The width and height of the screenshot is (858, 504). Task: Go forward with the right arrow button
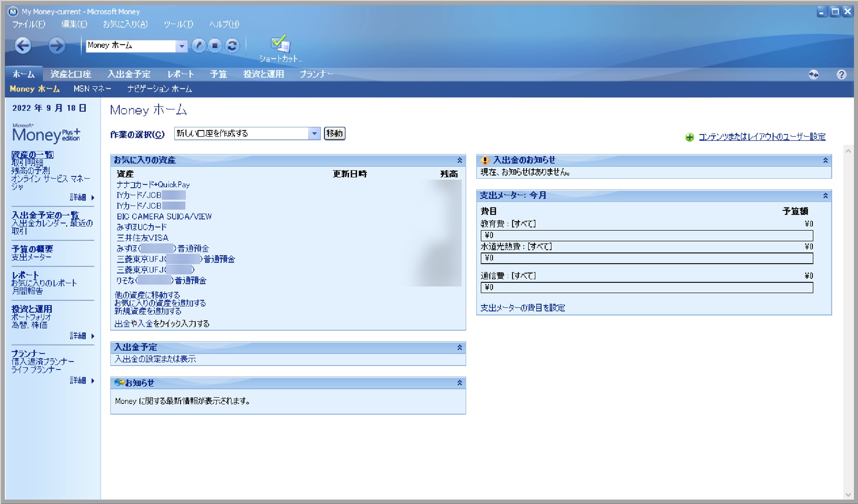[x=56, y=45]
